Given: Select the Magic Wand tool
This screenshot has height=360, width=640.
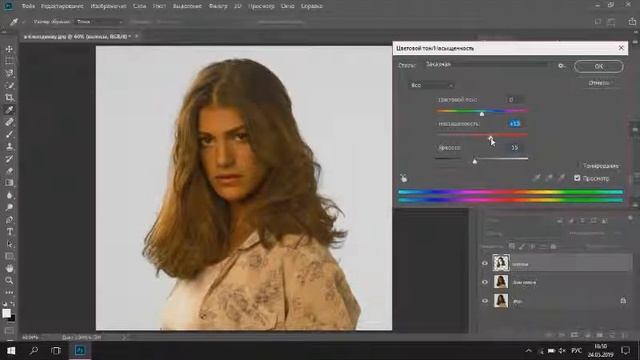Looking at the screenshot, I should click(x=9, y=86).
